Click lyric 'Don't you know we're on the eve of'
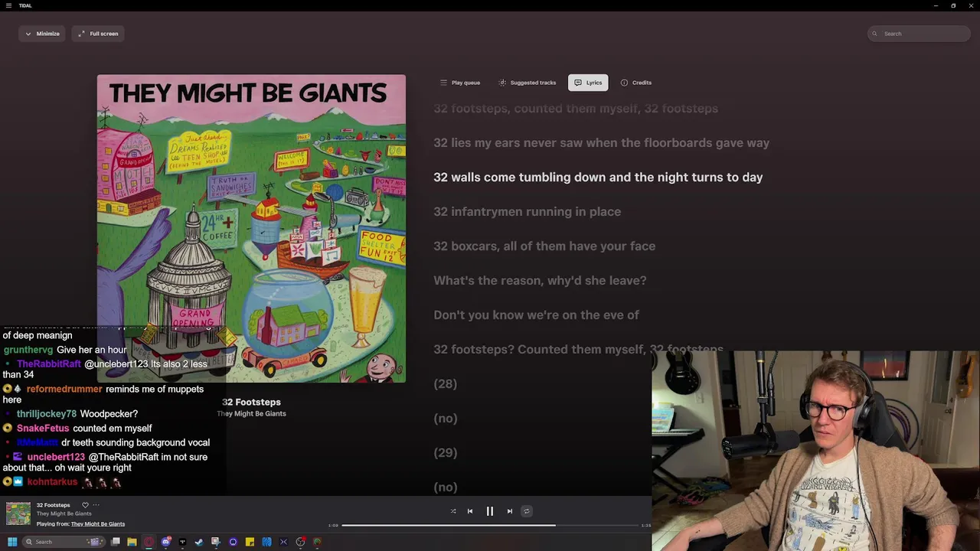 [x=536, y=315]
